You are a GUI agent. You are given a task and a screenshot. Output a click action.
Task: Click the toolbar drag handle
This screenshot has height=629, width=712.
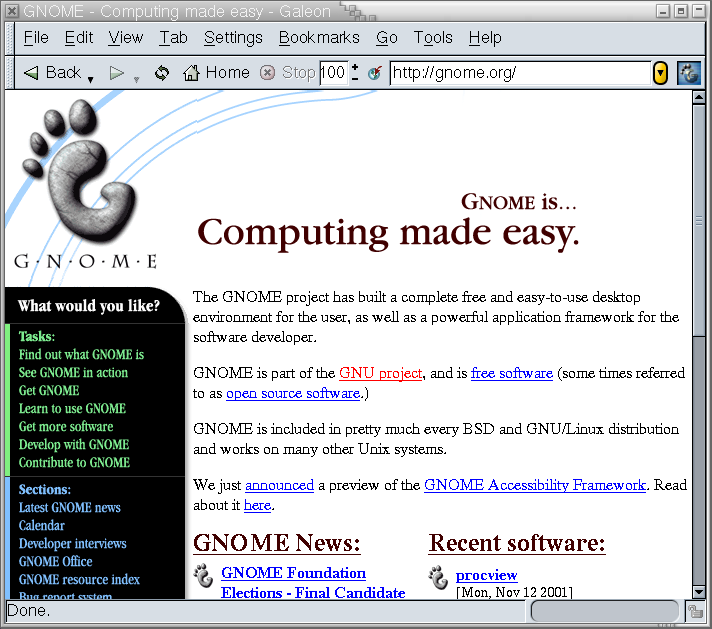pos(10,73)
